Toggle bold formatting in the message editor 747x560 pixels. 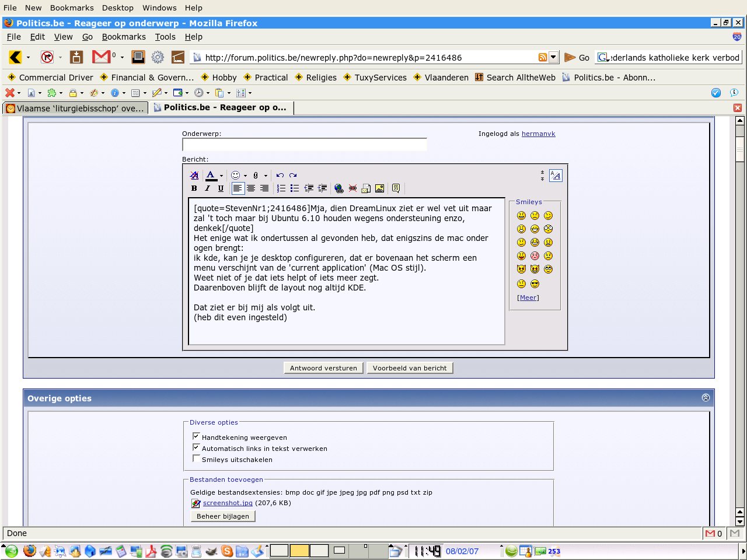[194, 188]
